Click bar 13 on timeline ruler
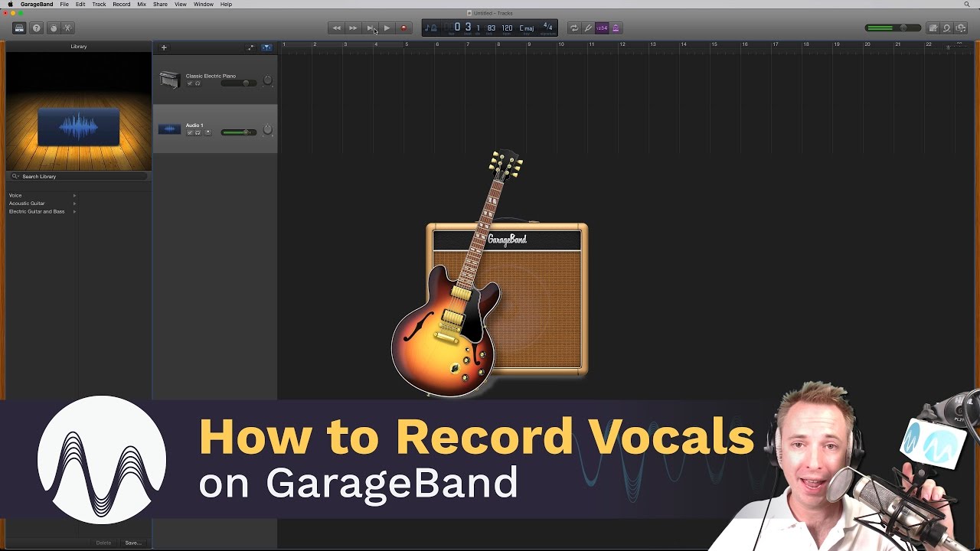The width and height of the screenshot is (980, 551). coord(653,44)
